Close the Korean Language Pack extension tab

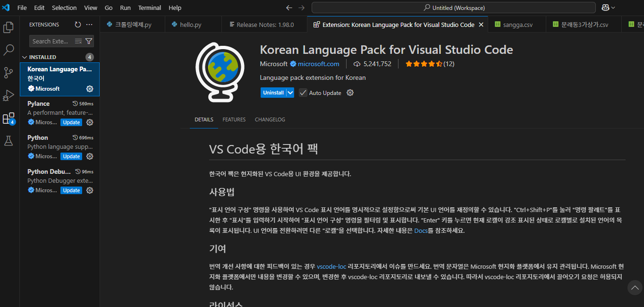coord(481,25)
